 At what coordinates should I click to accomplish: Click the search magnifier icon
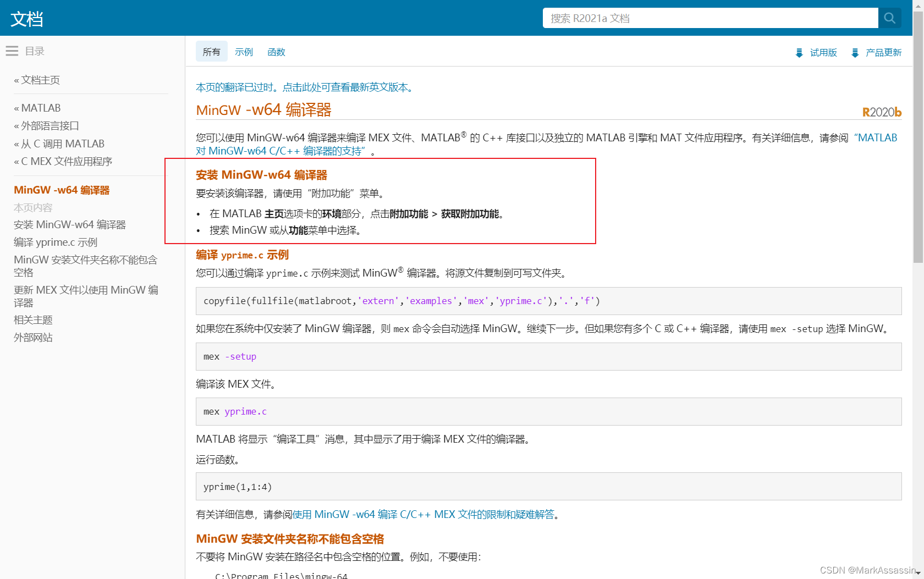point(889,18)
